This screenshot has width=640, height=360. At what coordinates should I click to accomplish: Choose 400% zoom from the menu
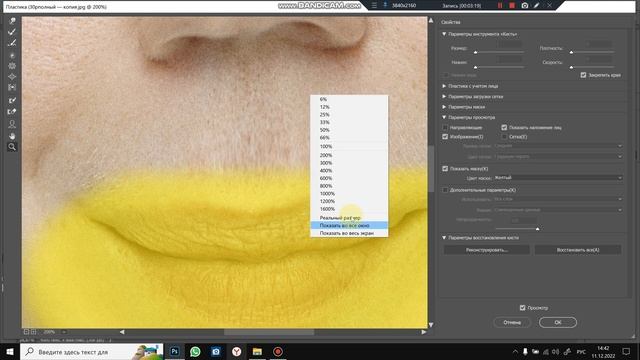(x=349, y=171)
